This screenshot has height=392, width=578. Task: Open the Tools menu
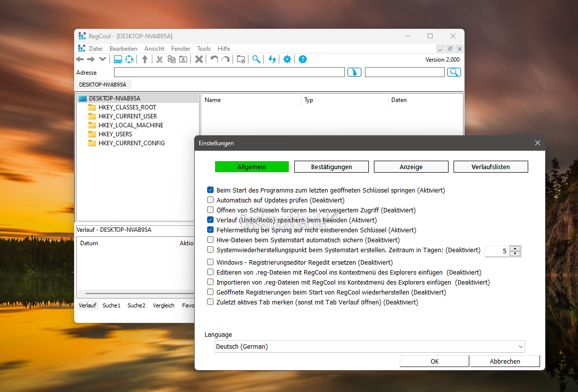point(204,49)
